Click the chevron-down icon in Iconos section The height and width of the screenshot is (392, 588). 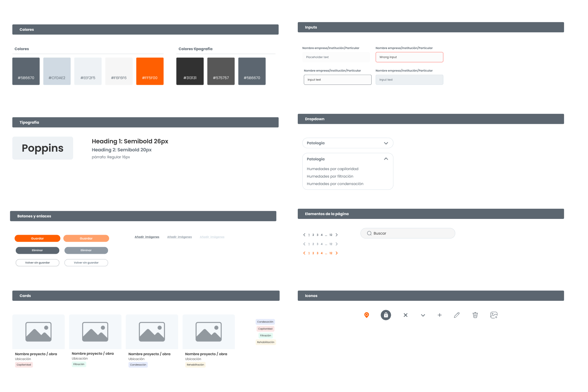tap(423, 315)
